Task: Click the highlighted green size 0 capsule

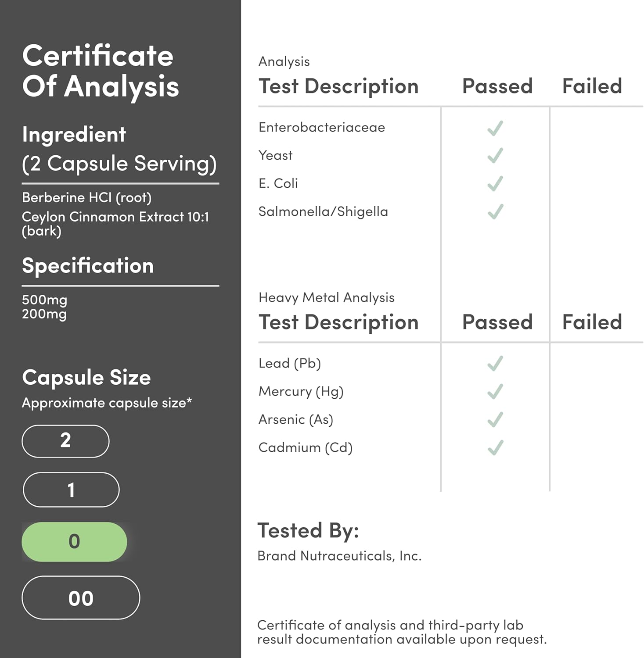Action: pos(74,542)
